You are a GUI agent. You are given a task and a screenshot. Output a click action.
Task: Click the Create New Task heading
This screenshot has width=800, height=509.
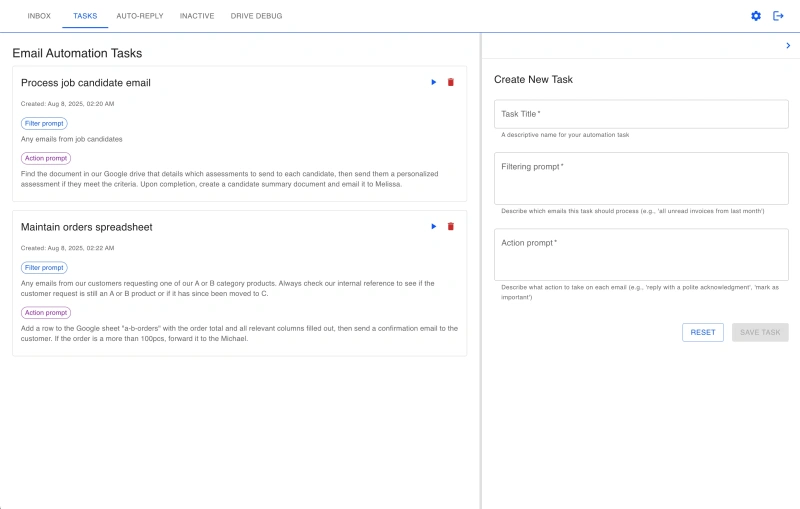click(x=533, y=80)
